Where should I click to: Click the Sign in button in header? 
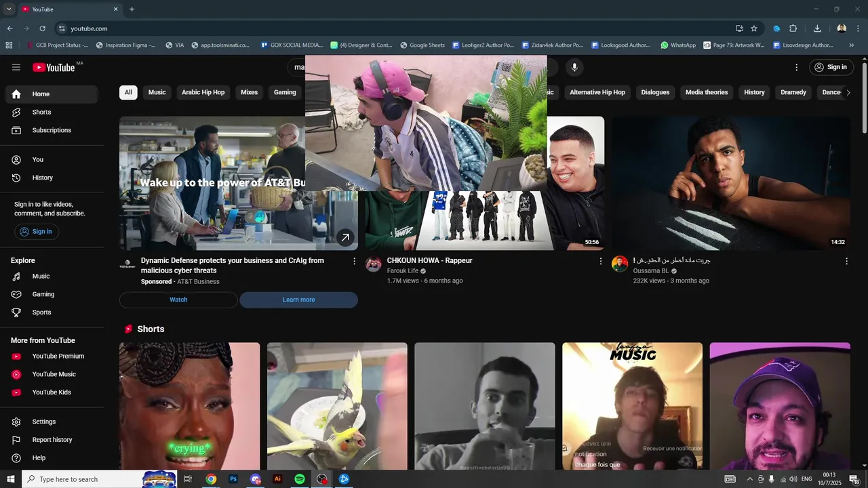click(831, 67)
